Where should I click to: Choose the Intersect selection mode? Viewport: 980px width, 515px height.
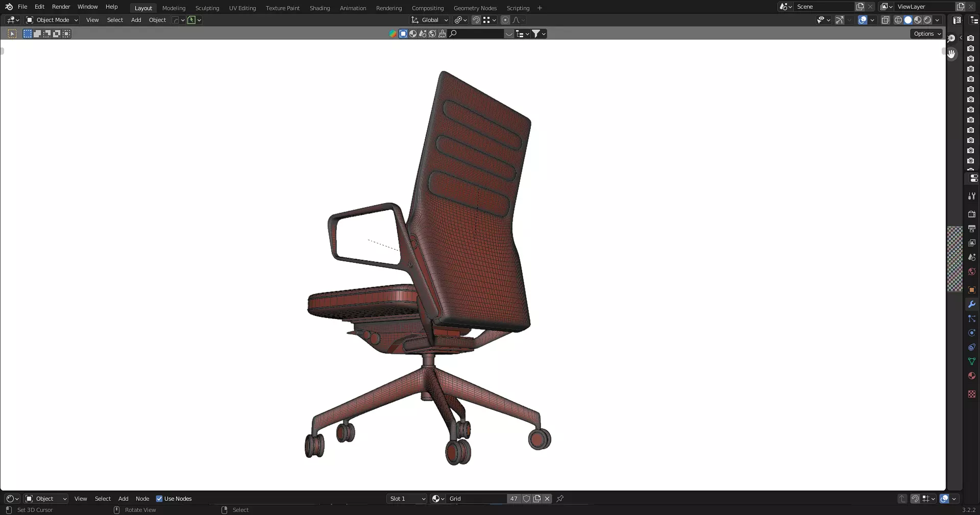pyautogui.click(x=66, y=34)
